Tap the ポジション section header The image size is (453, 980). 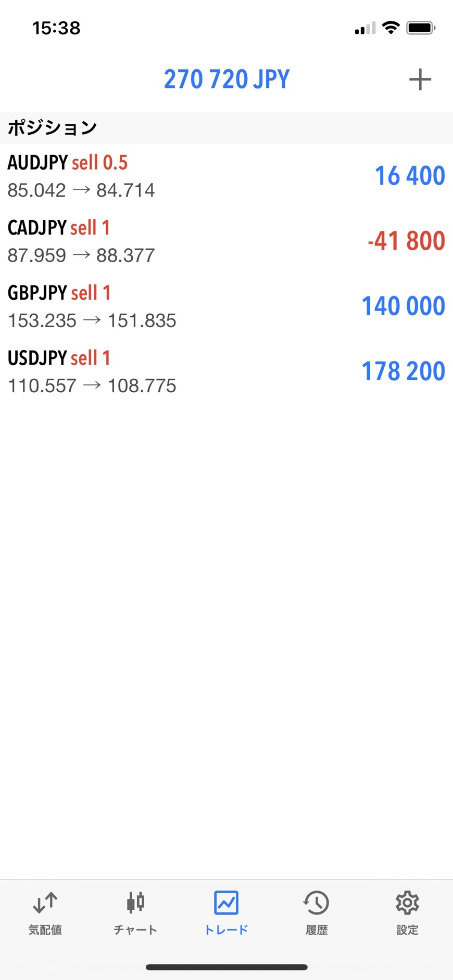click(x=52, y=128)
